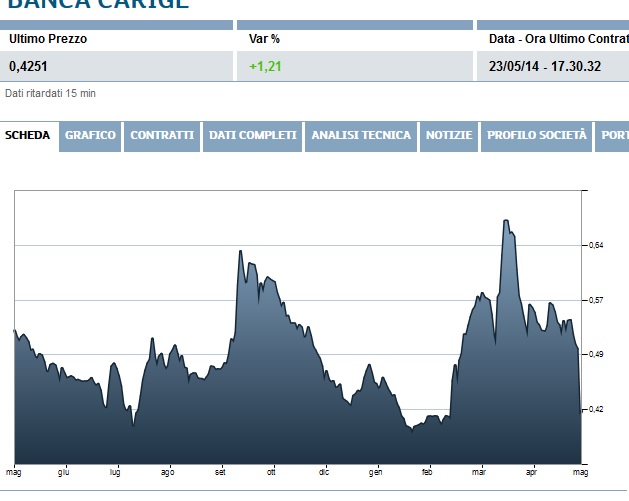Open the DATI COMPLETI tab
629x501 pixels.
(x=252, y=136)
